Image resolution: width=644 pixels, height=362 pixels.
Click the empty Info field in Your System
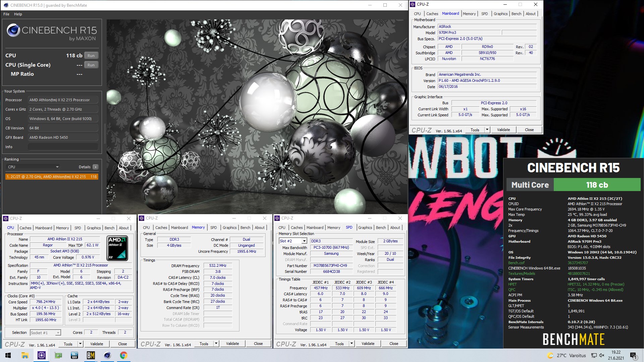click(x=63, y=147)
